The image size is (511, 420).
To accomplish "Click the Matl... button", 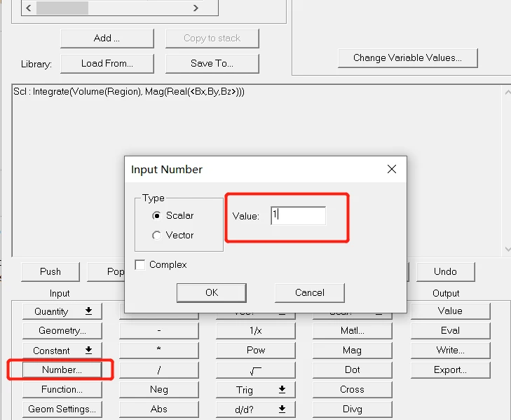I will pyautogui.click(x=353, y=331).
